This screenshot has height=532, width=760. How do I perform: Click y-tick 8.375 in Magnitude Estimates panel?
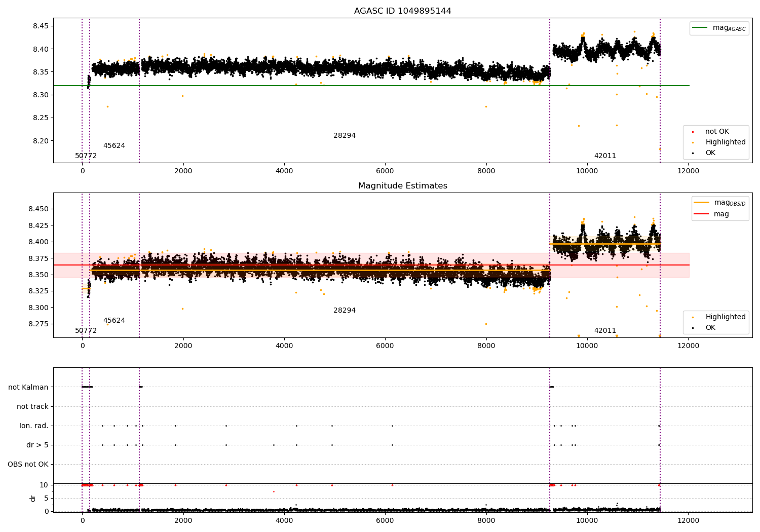click(x=39, y=258)
